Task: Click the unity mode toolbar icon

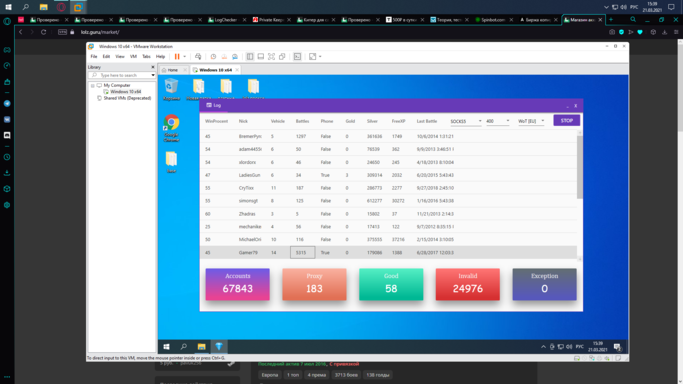Action: coord(282,57)
